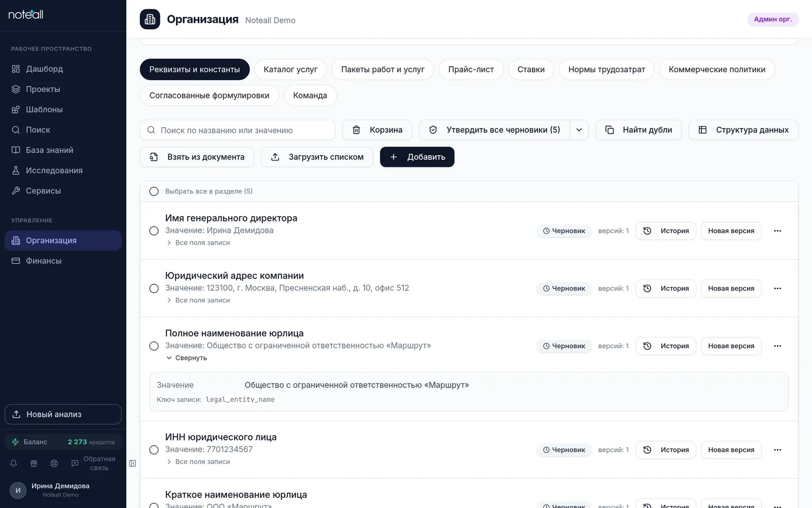
Task: Select Полное наименование юрлица record
Action: pyautogui.click(x=154, y=346)
